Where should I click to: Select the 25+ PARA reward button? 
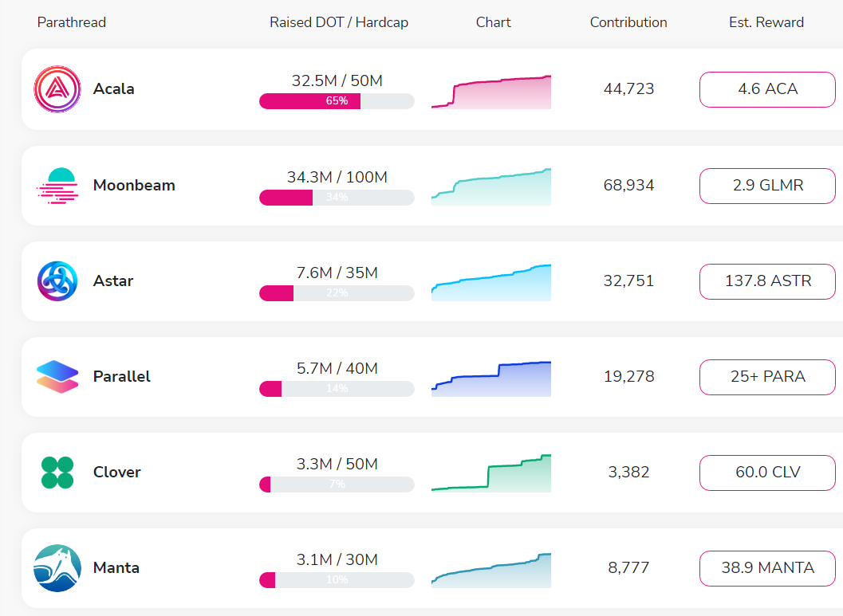click(767, 377)
